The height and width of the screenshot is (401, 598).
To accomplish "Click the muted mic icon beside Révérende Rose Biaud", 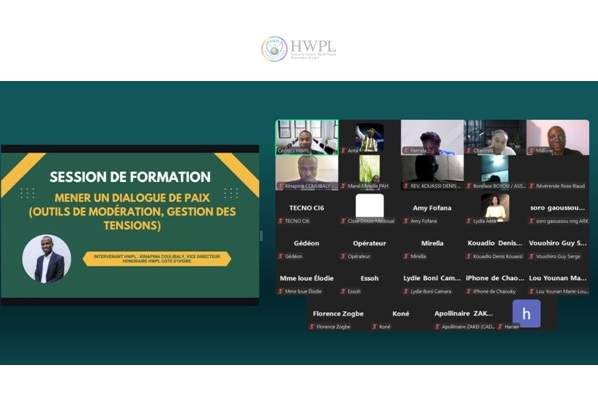I will (532, 186).
